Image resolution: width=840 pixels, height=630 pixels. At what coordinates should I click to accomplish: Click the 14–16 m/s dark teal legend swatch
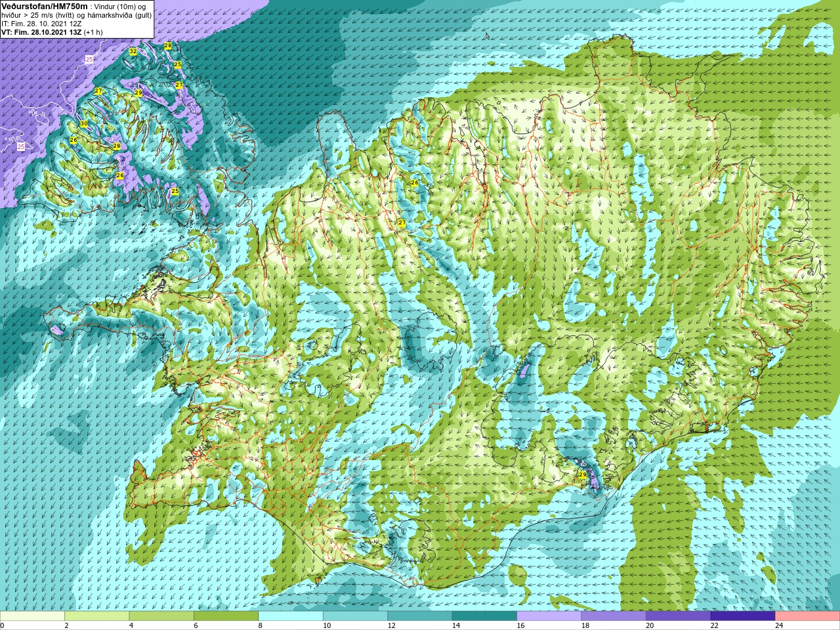pos(484,616)
